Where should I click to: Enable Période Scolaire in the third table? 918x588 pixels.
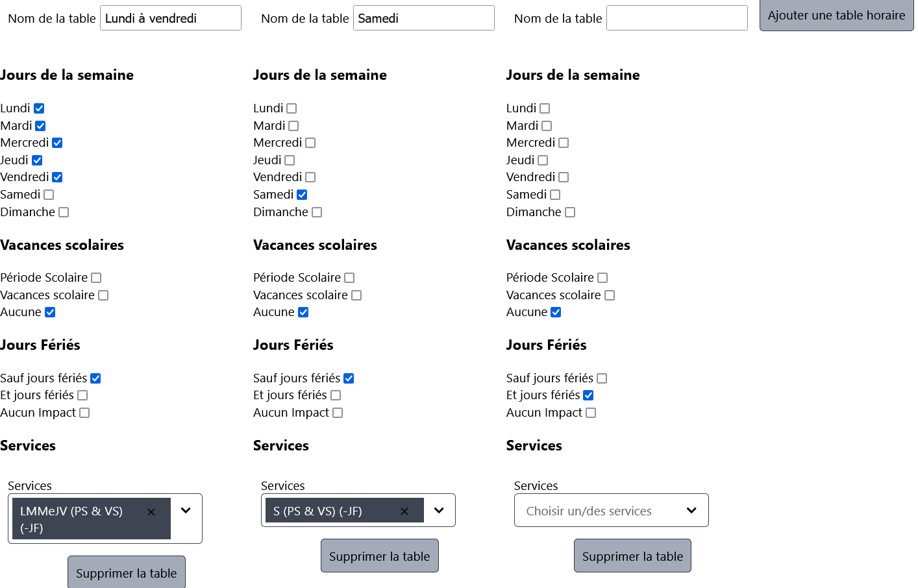coord(602,278)
